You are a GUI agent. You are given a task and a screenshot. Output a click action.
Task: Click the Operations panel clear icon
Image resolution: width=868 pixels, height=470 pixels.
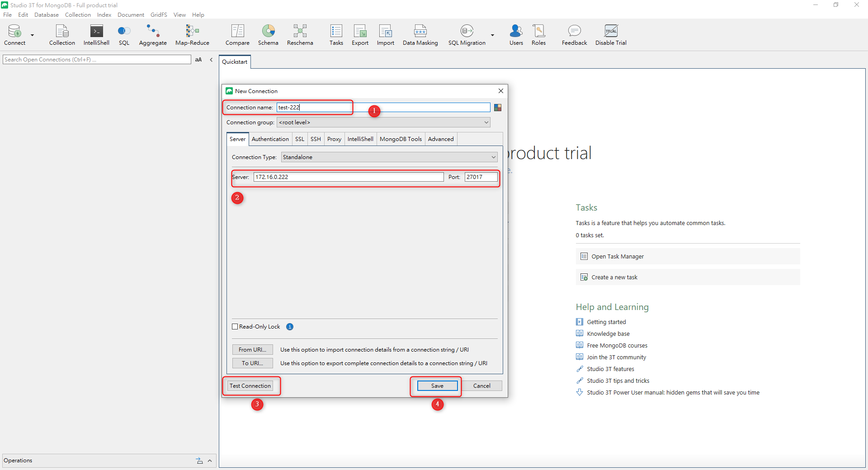(199, 461)
